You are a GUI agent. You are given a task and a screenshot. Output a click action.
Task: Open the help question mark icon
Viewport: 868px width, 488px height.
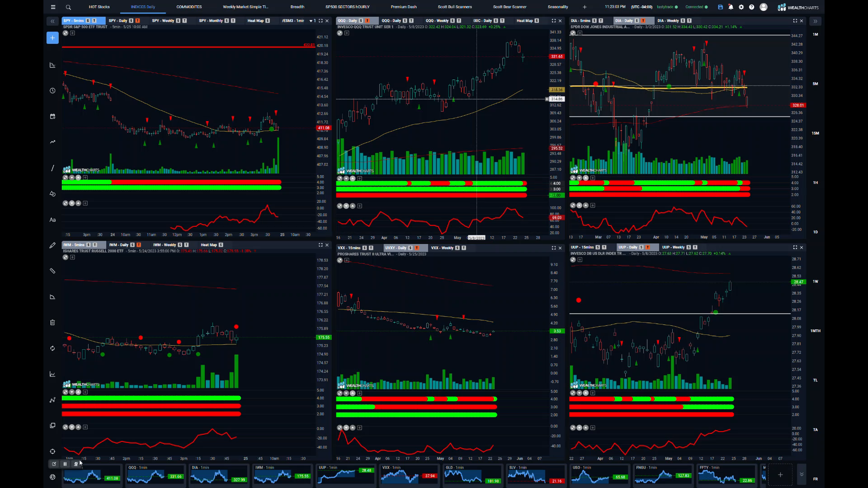752,7
